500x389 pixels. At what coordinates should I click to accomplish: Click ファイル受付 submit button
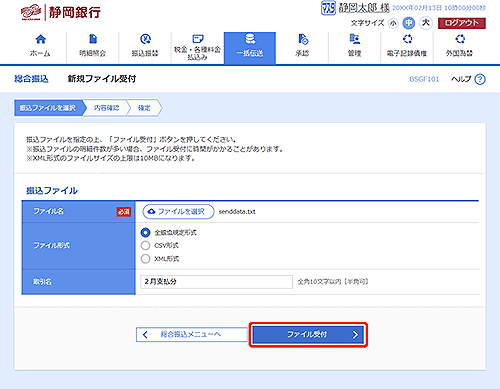(x=308, y=335)
